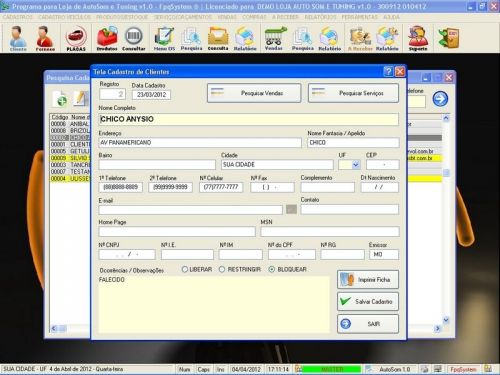Click the Home Page input field
The height and width of the screenshot is (375, 500).
pyautogui.click(x=177, y=231)
